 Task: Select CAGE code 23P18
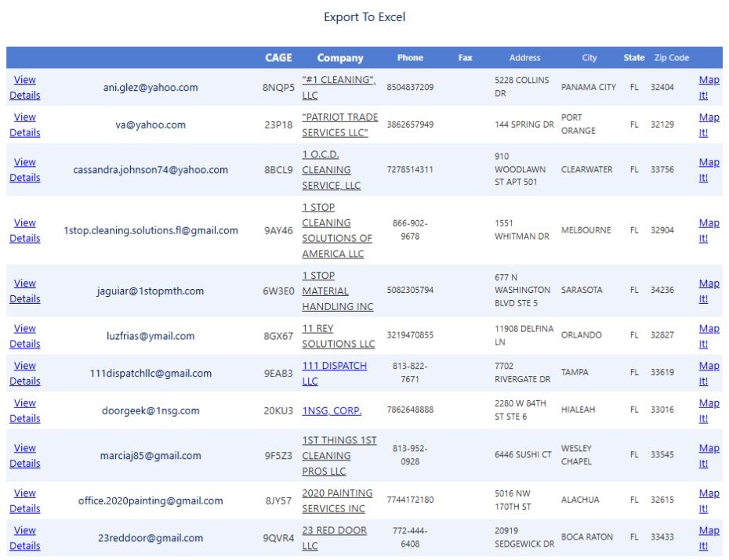[278, 125]
